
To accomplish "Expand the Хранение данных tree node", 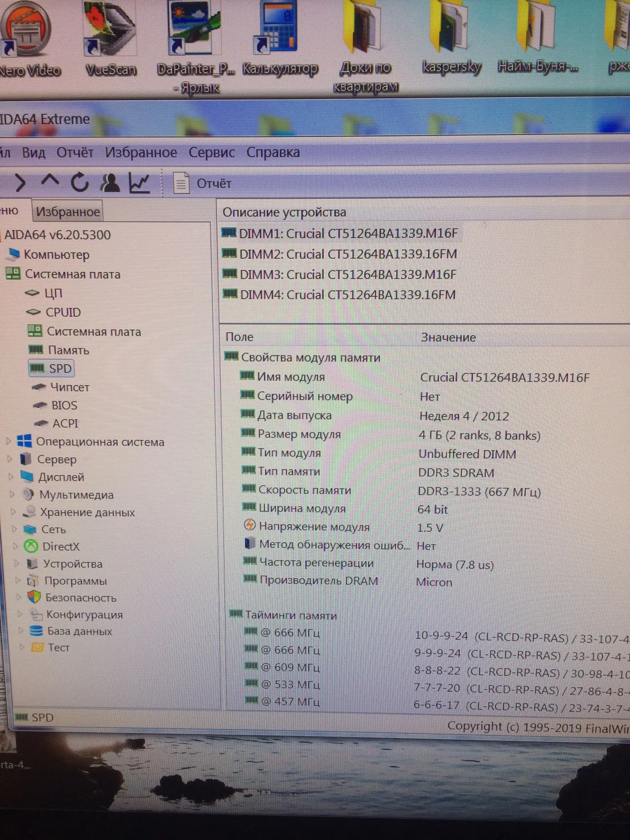I will [x=13, y=512].
